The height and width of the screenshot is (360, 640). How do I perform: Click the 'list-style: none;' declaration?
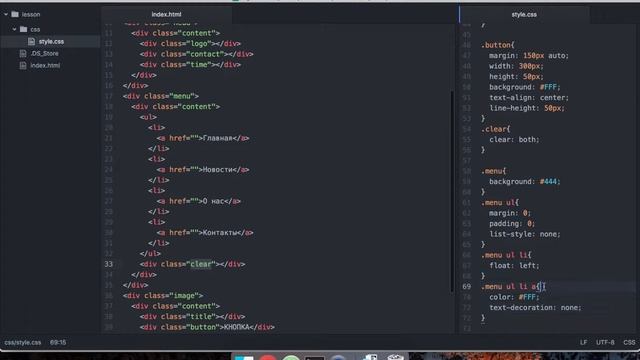(x=525, y=234)
